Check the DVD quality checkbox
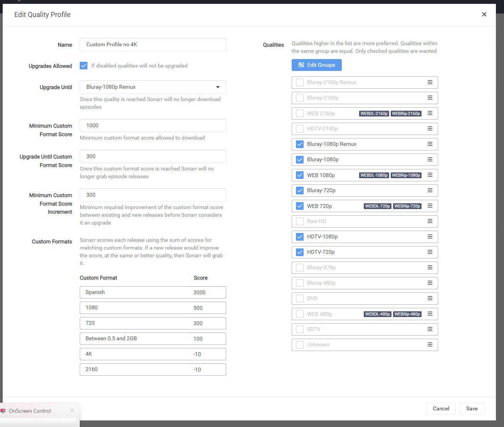Viewport: 504px width, 427px height. pyautogui.click(x=300, y=298)
